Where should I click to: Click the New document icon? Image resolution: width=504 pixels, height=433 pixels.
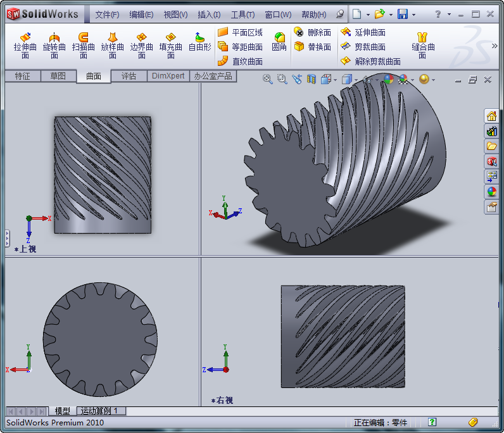[356, 14]
